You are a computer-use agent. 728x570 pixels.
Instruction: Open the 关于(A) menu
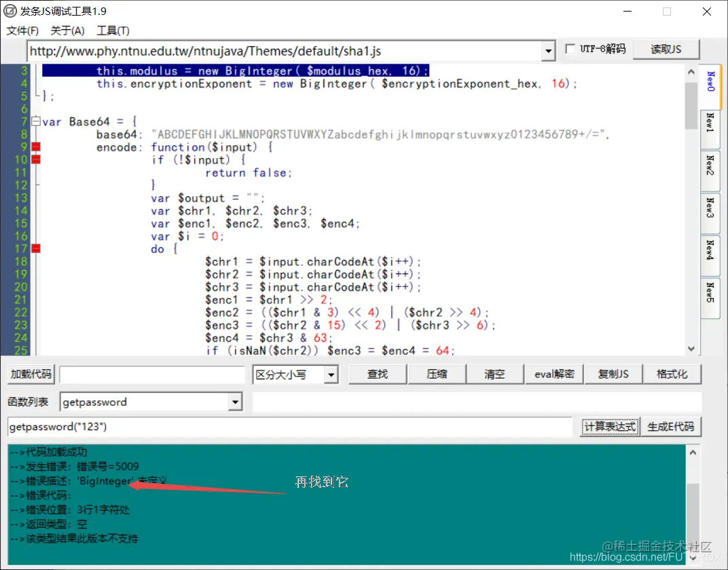click(x=67, y=31)
